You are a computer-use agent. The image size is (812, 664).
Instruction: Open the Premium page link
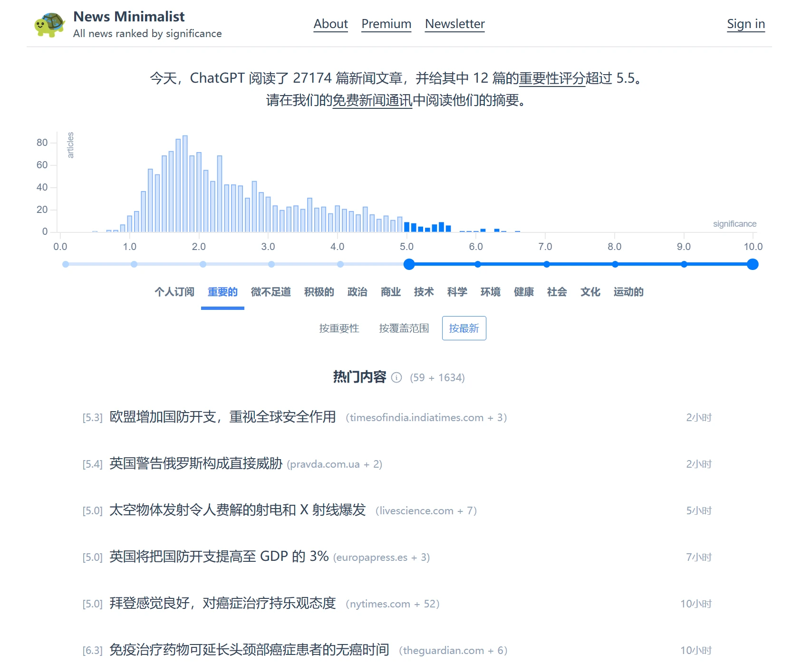click(x=387, y=24)
